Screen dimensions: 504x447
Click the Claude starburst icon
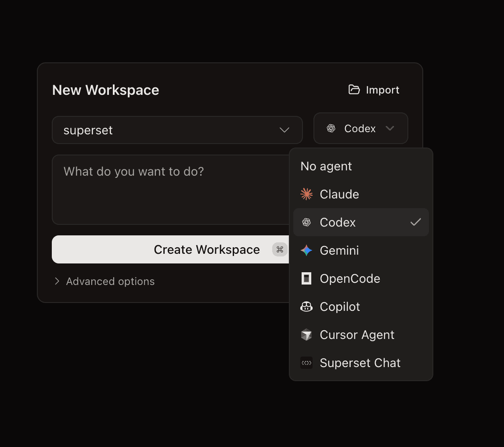point(306,194)
